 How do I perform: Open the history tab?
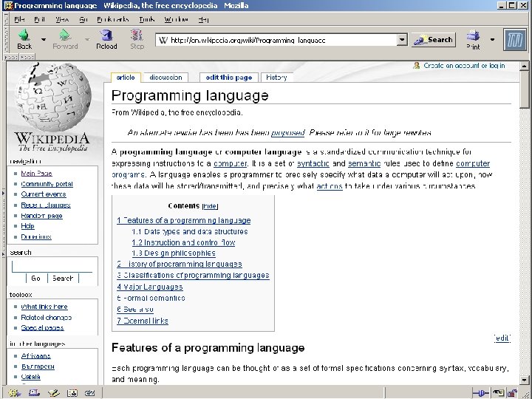[x=276, y=78]
